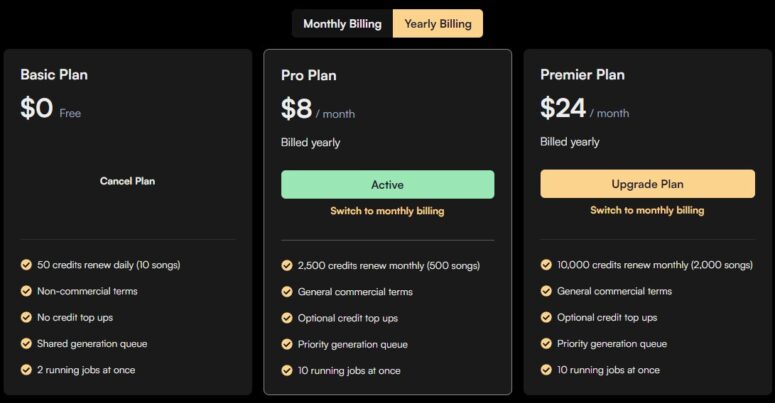
Task: Switch to Monthly Billing toggle option
Action: [342, 24]
